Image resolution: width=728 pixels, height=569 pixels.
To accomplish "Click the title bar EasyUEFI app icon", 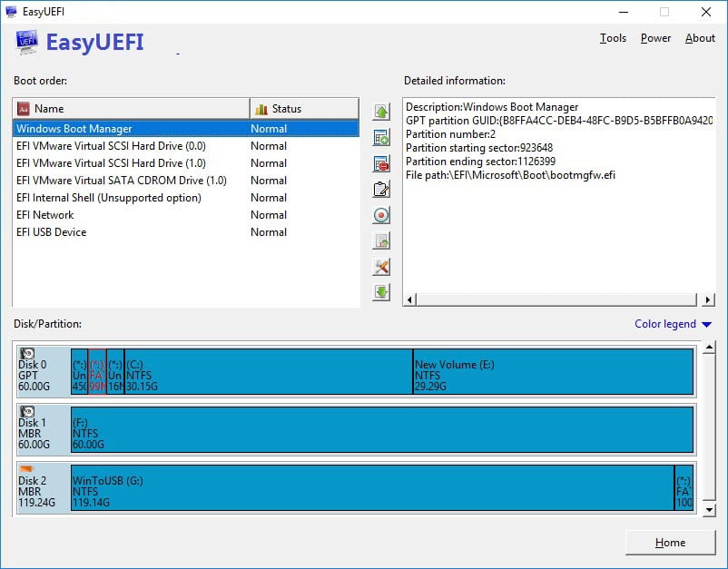I will coord(11,12).
